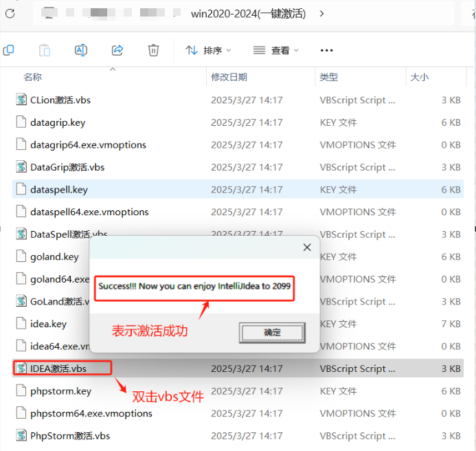Click the share icon in toolbar
The image size is (476, 451).
point(117,50)
